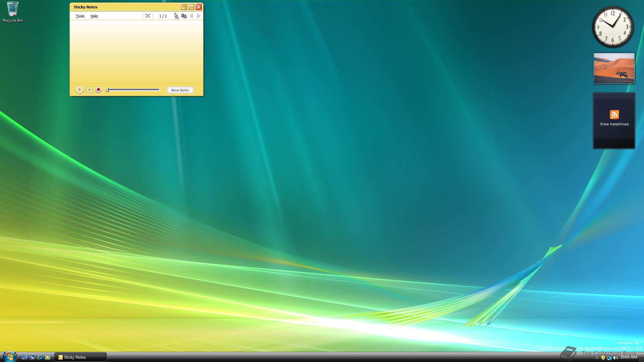Screen dimensions: 644x362
Task: Open the Help menu
Action: coord(94,16)
